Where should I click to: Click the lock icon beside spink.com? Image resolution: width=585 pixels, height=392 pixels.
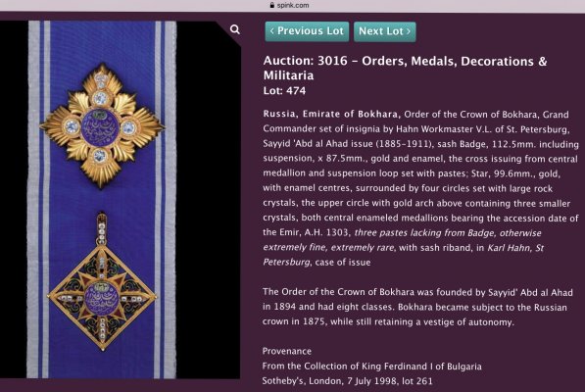coord(272,5)
